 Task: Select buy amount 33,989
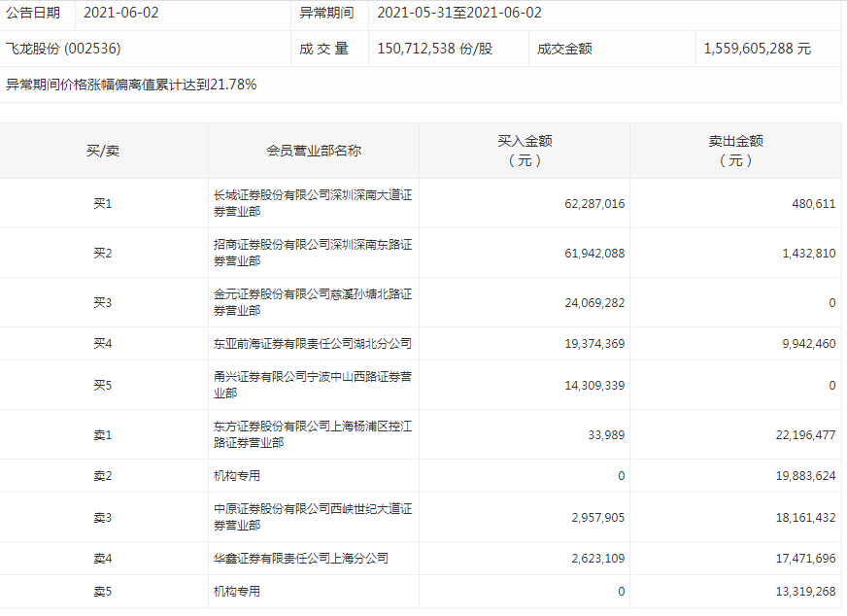click(x=606, y=435)
